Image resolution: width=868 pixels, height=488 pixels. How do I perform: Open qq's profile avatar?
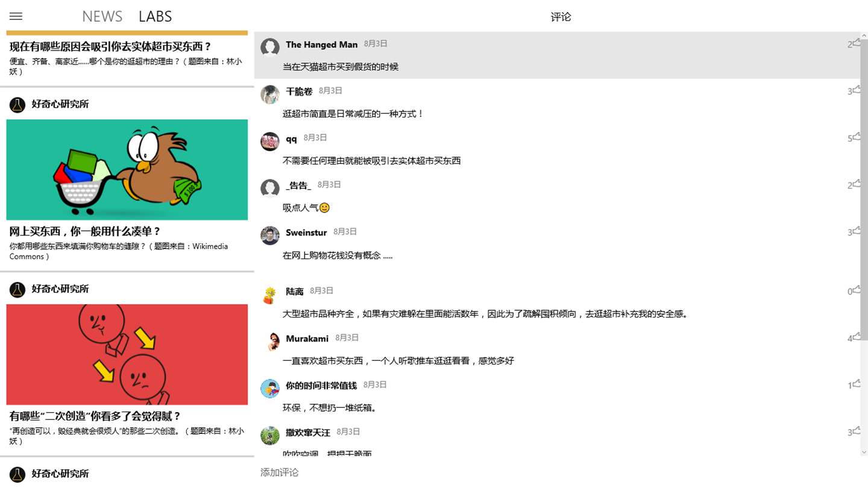click(270, 142)
